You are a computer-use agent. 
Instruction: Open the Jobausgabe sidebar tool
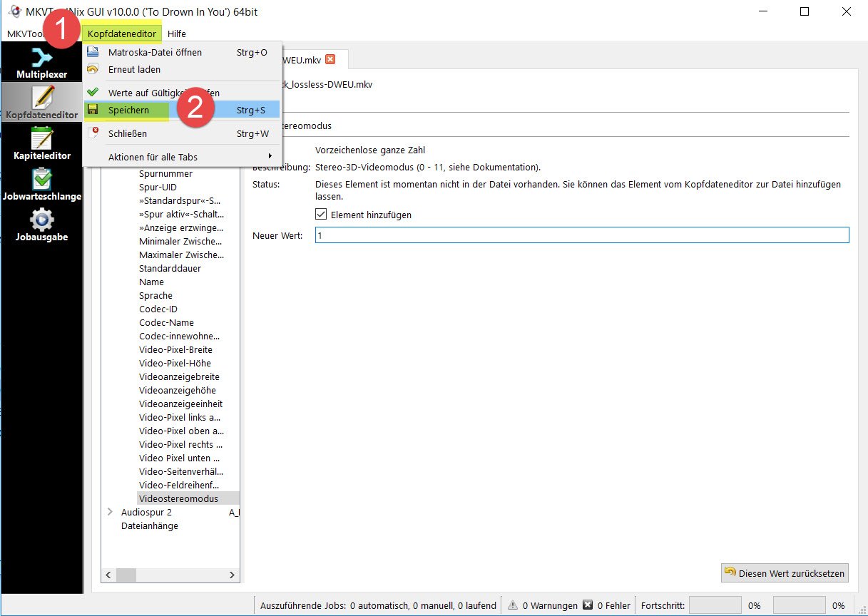[x=42, y=224]
